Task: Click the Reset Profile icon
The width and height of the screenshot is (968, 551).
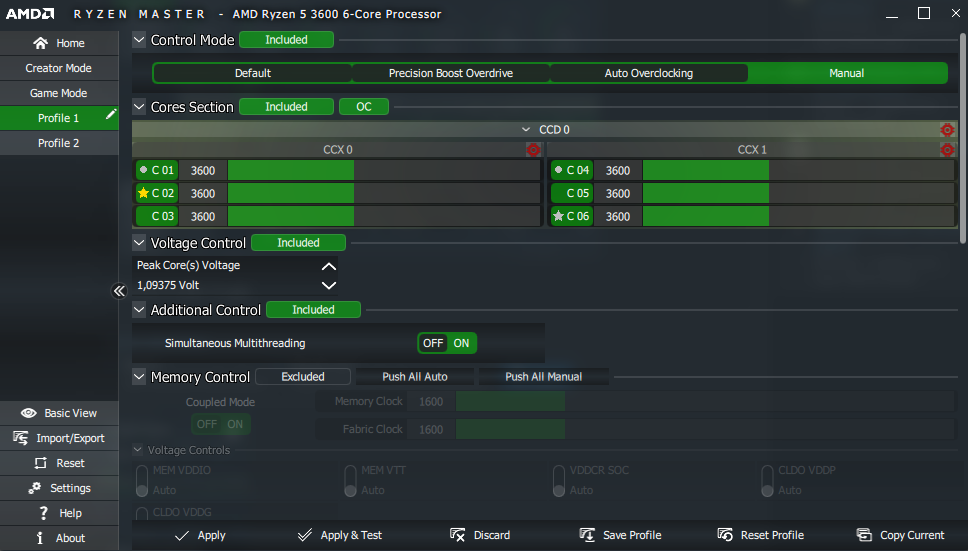Action: (x=725, y=535)
